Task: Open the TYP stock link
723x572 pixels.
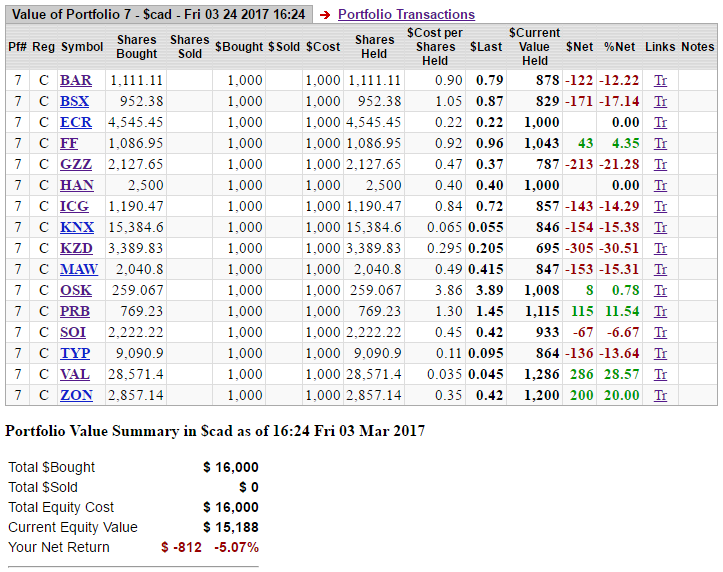Action: point(75,353)
